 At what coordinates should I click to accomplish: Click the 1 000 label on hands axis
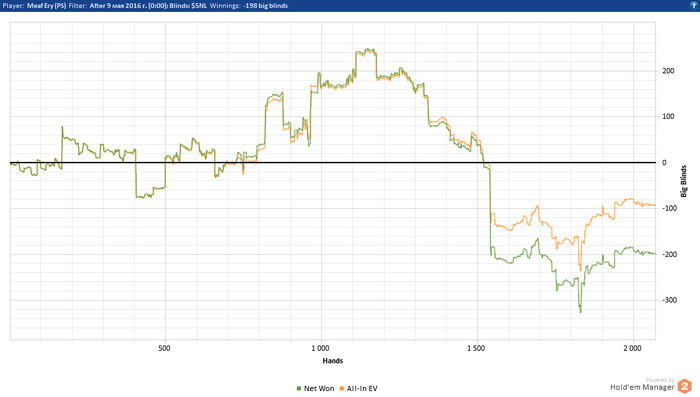point(320,348)
